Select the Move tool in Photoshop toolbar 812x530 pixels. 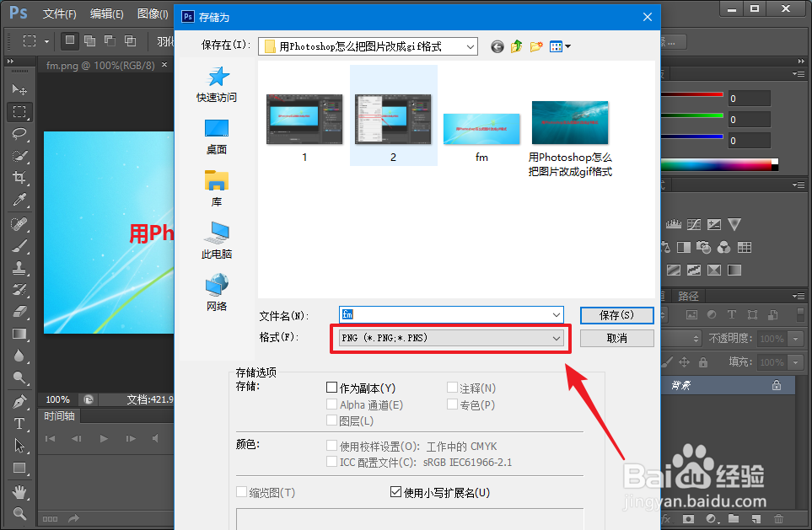click(19, 89)
